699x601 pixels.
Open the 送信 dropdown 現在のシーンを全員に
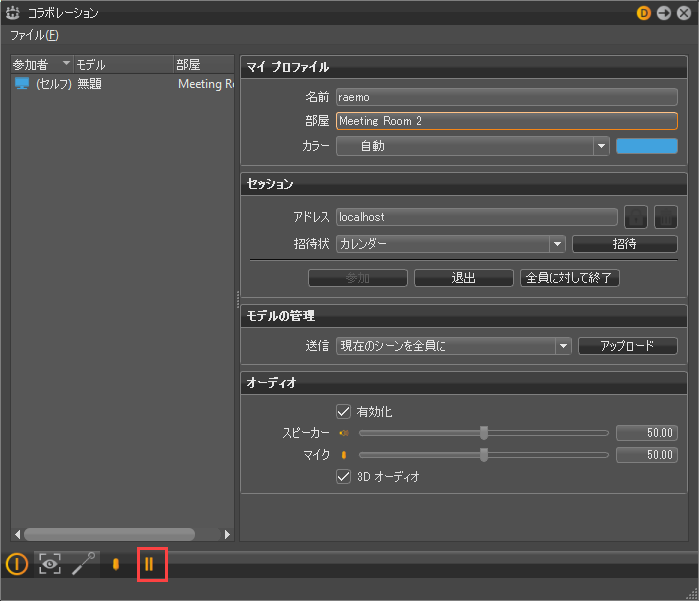454,346
